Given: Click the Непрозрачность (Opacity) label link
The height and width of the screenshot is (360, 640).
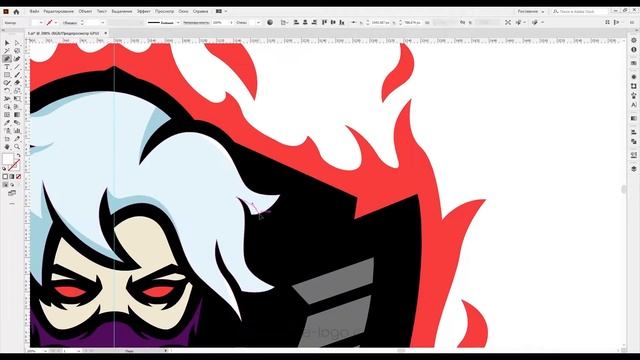Looking at the screenshot, I should 196,22.
